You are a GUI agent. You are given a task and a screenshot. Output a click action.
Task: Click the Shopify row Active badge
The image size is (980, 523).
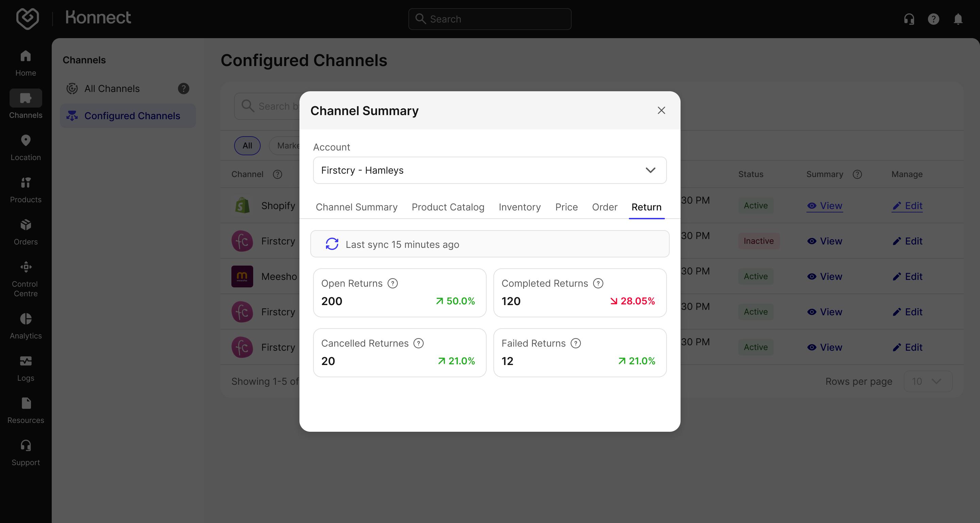[x=755, y=206]
